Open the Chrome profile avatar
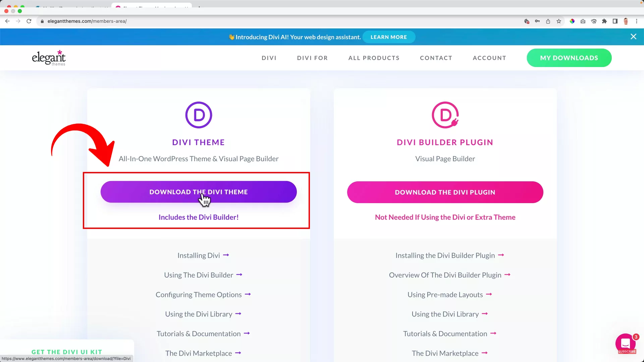 626,21
